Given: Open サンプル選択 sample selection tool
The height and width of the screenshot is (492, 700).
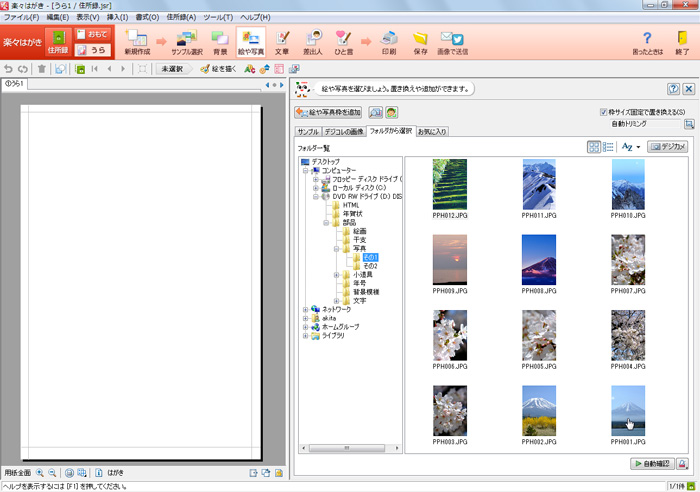Looking at the screenshot, I should coord(185,42).
